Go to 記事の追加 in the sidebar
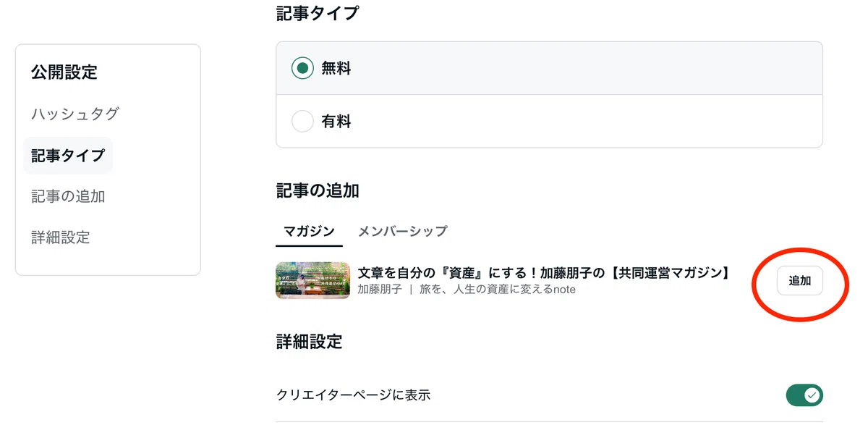 68,196
